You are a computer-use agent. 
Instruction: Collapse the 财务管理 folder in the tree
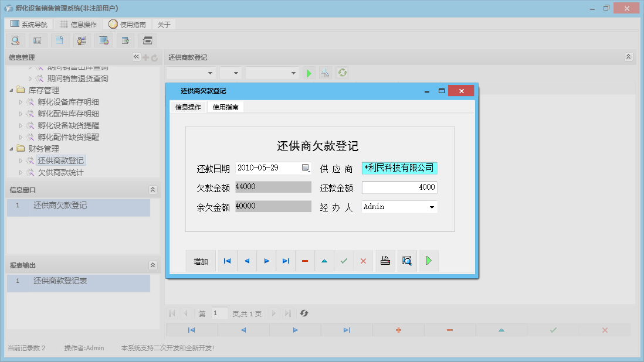point(13,148)
